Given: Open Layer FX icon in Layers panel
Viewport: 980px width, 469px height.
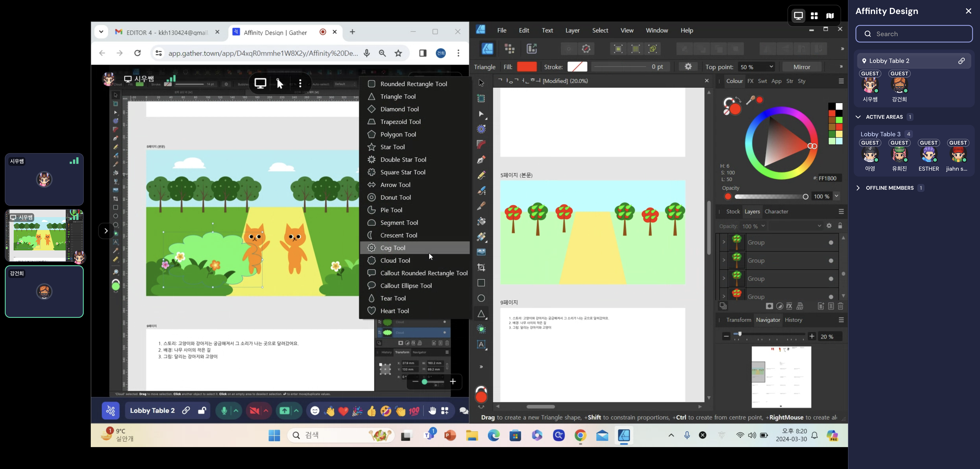Looking at the screenshot, I should tap(789, 306).
